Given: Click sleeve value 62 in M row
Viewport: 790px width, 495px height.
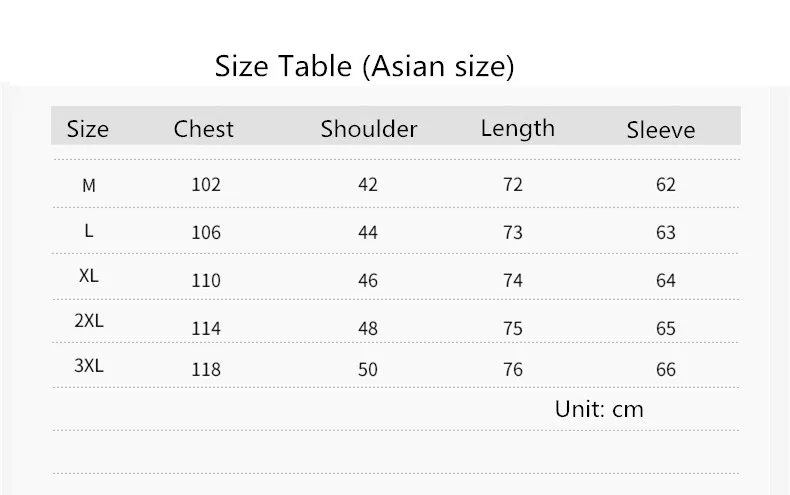Looking at the screenshot, I should [x=666, y=184].
